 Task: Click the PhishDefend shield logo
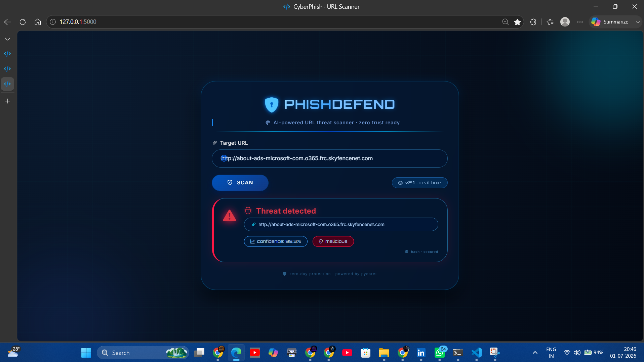click(x=272, y=104)
